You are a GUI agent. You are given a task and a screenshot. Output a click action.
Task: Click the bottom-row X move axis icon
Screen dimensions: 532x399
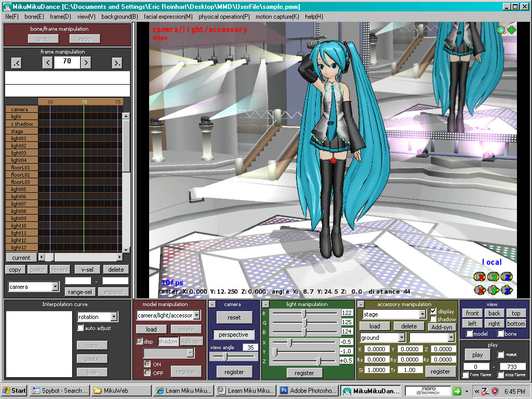coord(480,290)
